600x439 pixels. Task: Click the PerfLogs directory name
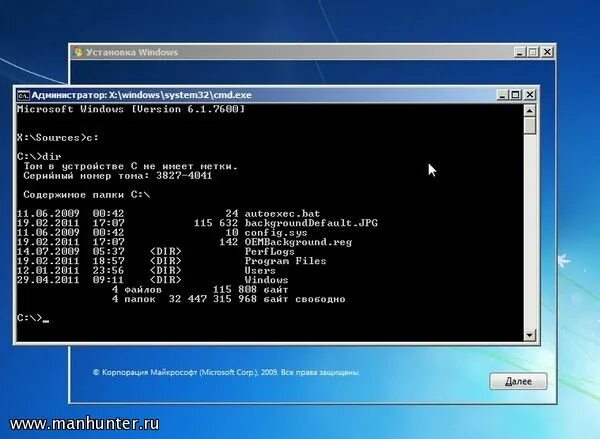tap(269, 251)
